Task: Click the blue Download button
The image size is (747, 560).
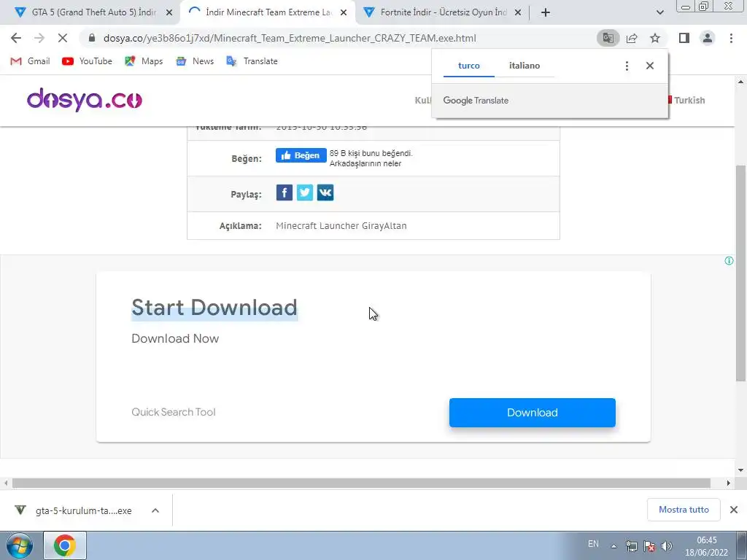Action: [532, 413]
